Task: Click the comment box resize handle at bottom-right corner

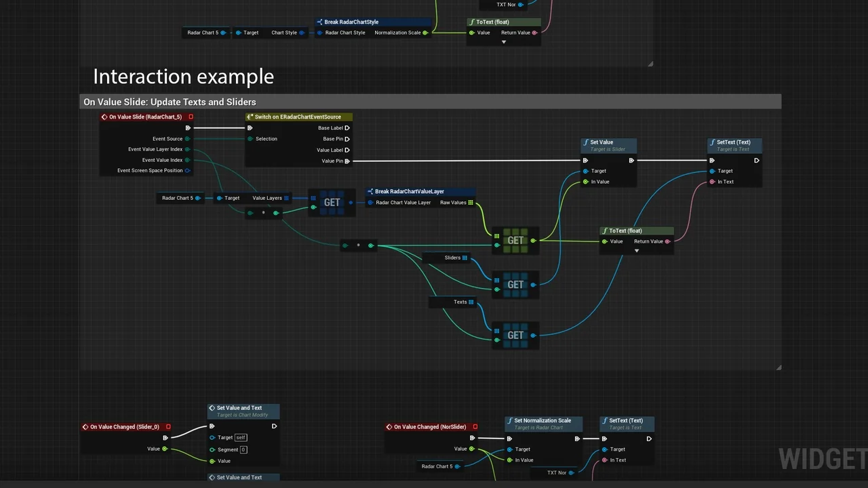Action: [778, 367]
